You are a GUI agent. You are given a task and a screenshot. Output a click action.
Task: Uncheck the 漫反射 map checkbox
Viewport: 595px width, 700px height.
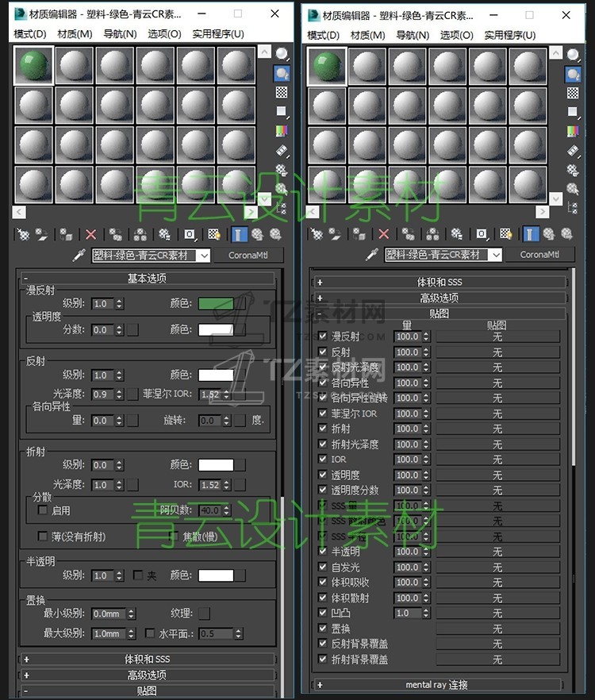click(x=323, y=336)
